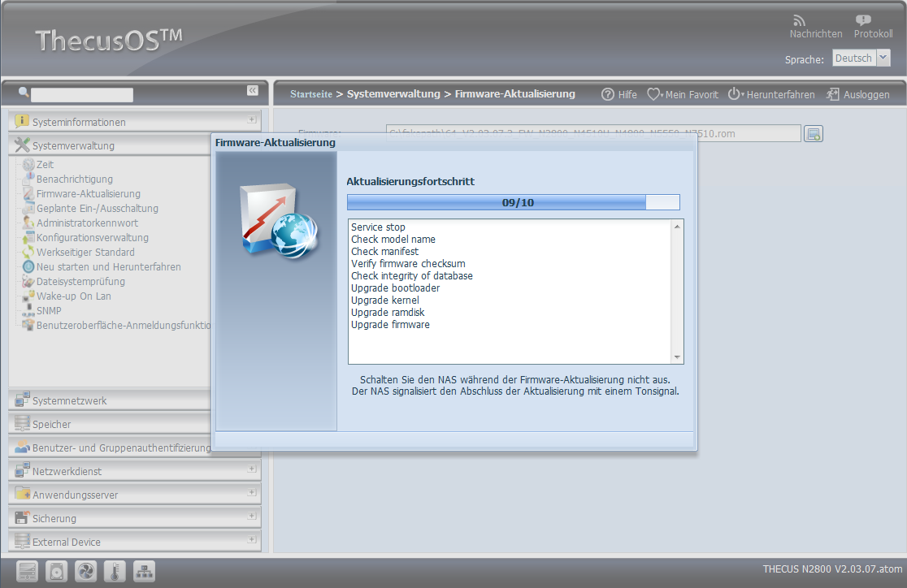The width and height of the screenshot is (907, 588).
Task: Expand External Device section plus button
Action: tap(252, 539)
